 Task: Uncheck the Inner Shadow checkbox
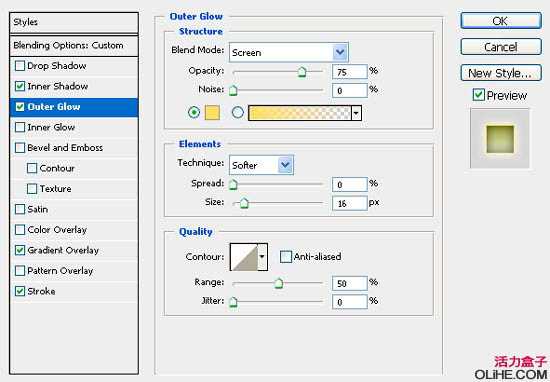pos(20,86)
